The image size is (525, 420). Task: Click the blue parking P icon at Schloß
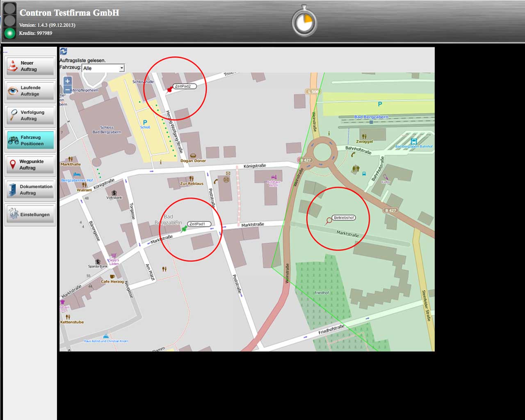(x=145, y=122)
